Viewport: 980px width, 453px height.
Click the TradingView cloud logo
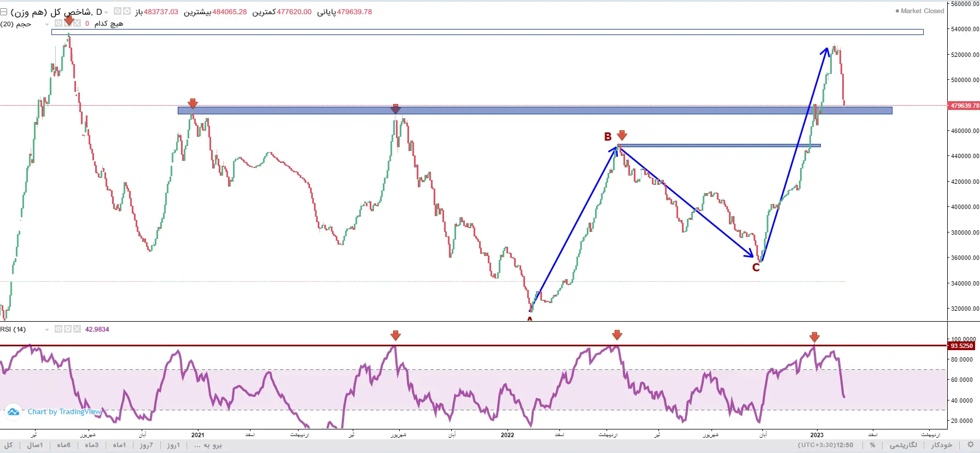[13, 411]
